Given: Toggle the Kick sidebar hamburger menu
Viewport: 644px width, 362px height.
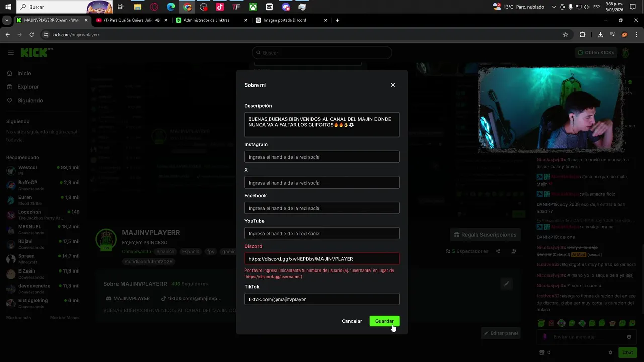Looking at the screenshot, I should pyautogui.click(x=10, y=52).
